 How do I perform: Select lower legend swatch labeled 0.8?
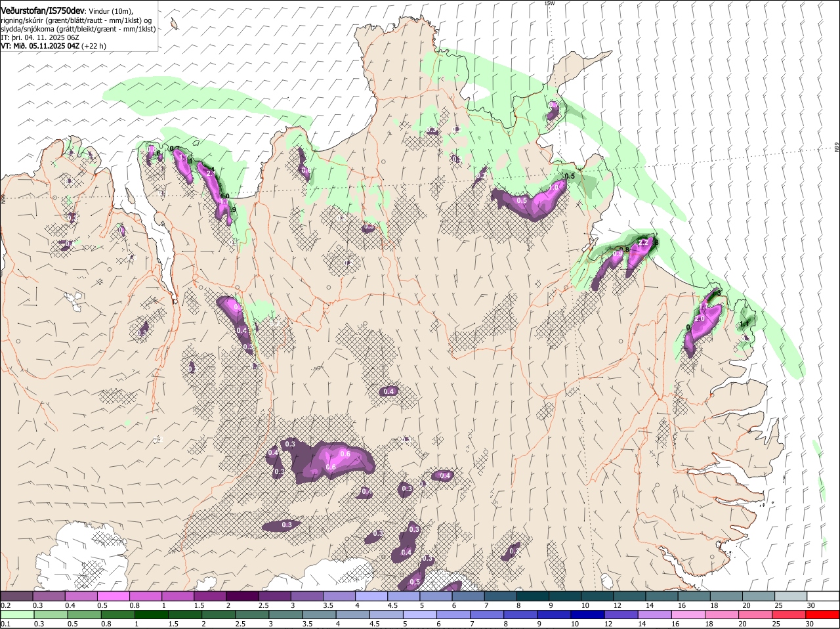pos(117,615)
